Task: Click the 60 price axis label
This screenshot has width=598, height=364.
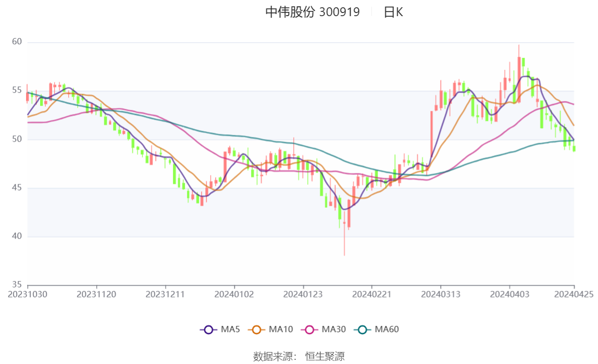Action: (x=17, y=42)
